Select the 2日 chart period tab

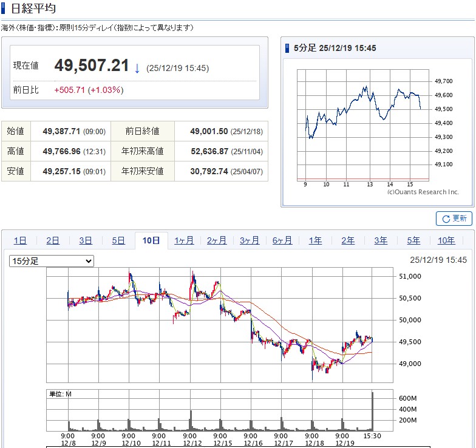(x=53, y=241)
